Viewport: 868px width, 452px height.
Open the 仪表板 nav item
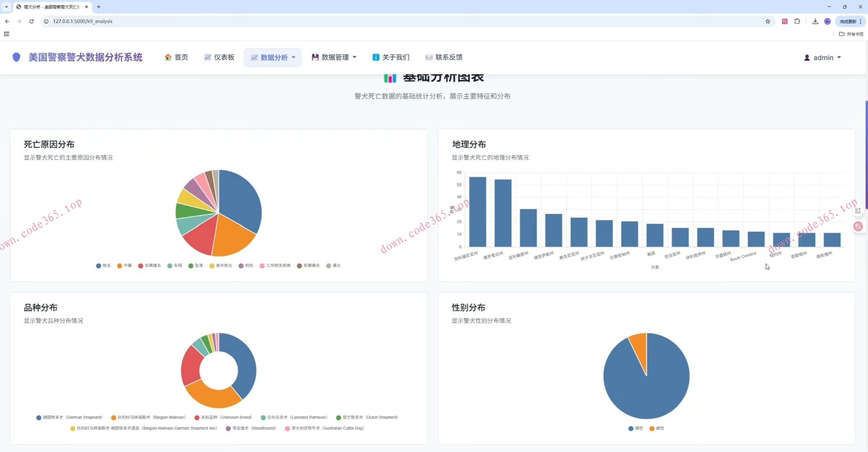click(219, 57)
